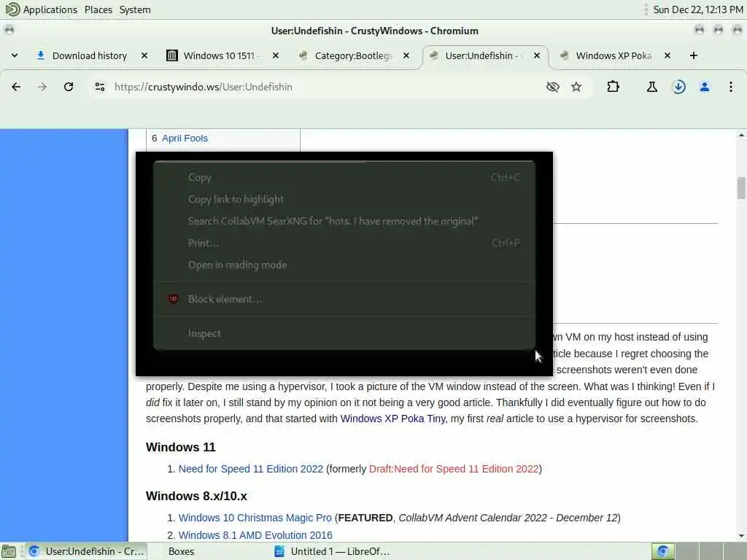
Task: Open the Chrome Labs flask icon
Action: click(651, 87)
